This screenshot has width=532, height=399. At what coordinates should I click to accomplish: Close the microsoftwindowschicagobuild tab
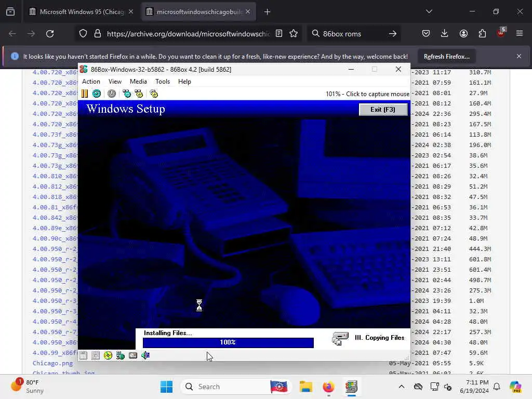pos(248,12)
